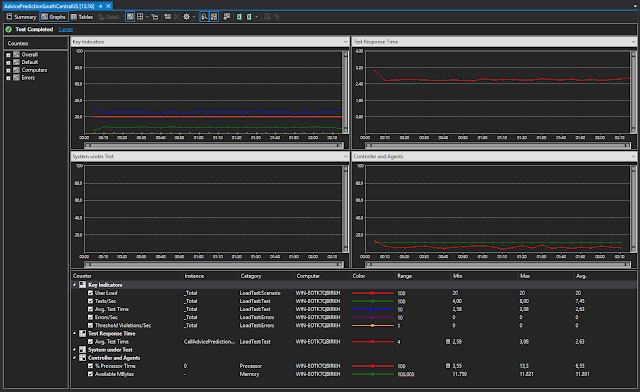Uncheck the Threshold Violations/Sec counter
The image size is (640, 392).
91,325
